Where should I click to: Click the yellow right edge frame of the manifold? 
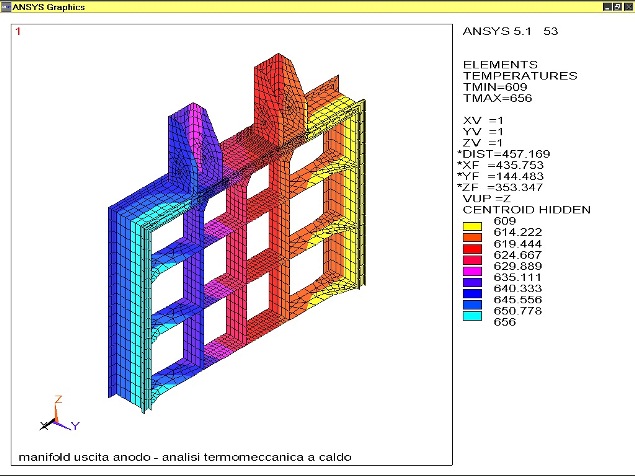click(356, 194)
